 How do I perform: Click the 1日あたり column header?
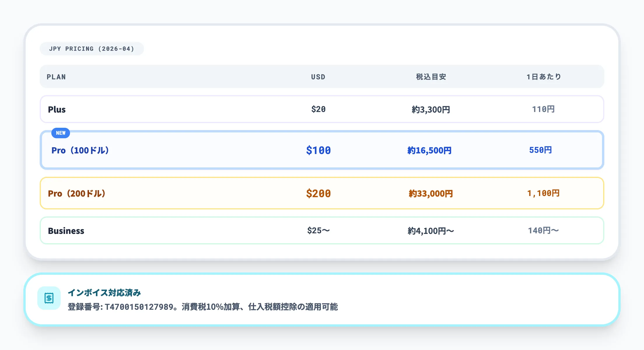544,77
